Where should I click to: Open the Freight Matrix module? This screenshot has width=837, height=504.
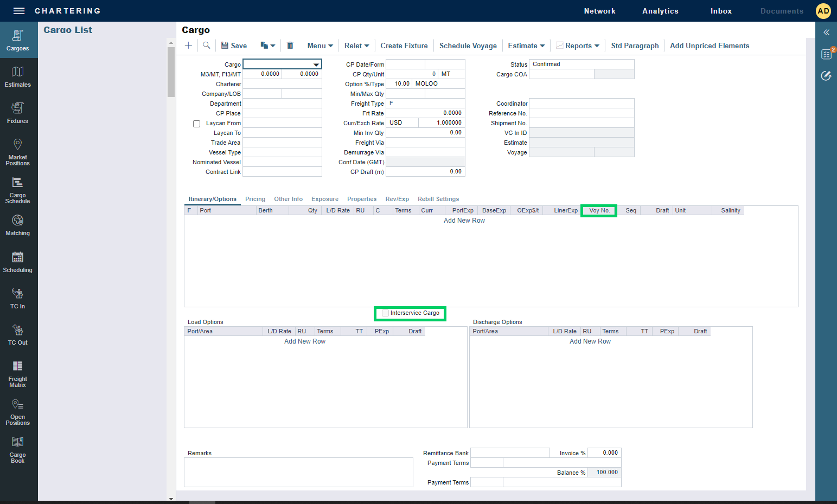click(x=18, y=374)
